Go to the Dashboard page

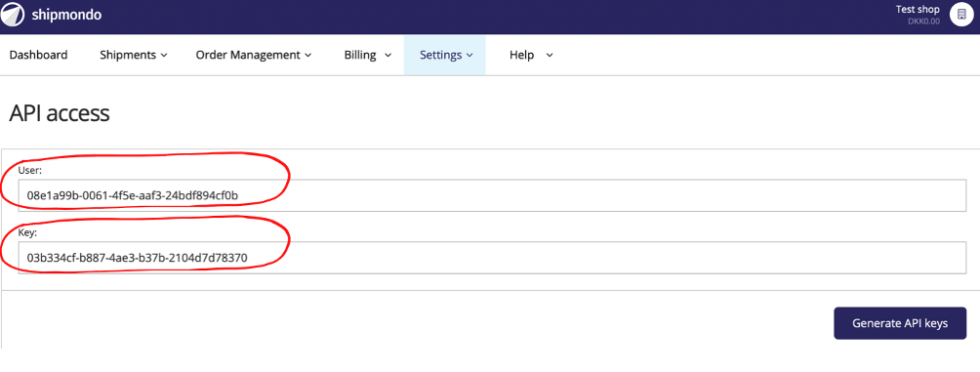coord(39,55)
